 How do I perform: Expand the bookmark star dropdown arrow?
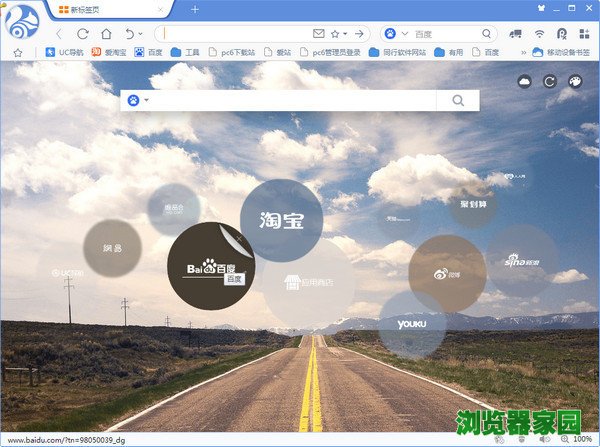[x=345, y=34]
